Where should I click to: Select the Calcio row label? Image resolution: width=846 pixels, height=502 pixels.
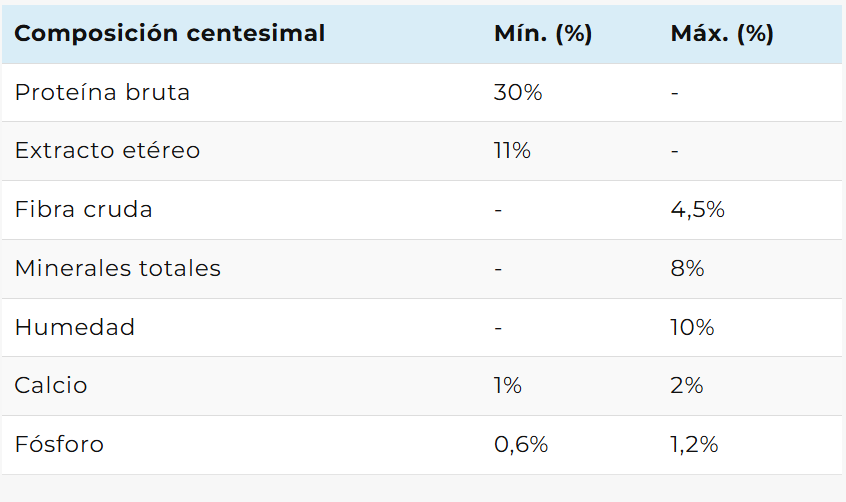[51, 386]
